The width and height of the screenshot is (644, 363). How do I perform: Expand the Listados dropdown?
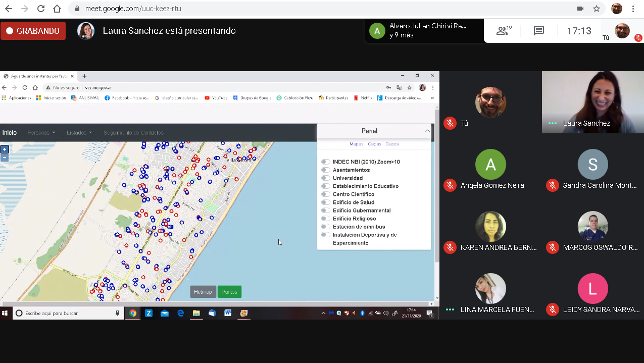(79, 133)
